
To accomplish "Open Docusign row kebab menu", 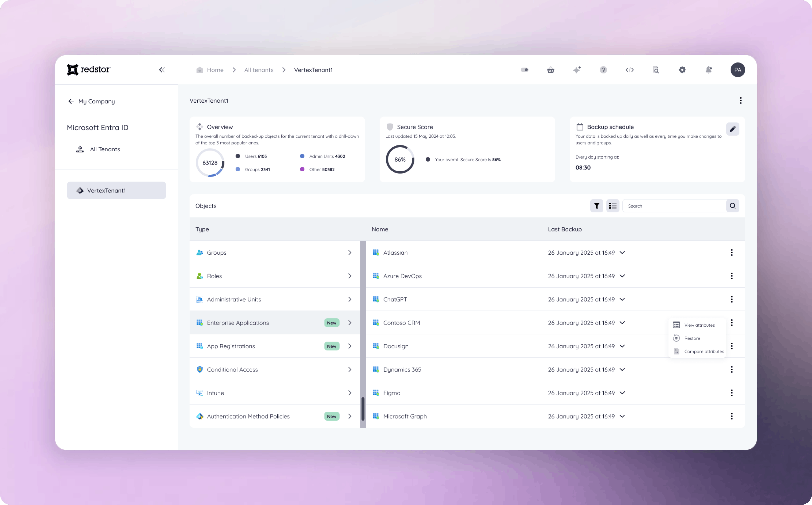I will pos(732,346).
